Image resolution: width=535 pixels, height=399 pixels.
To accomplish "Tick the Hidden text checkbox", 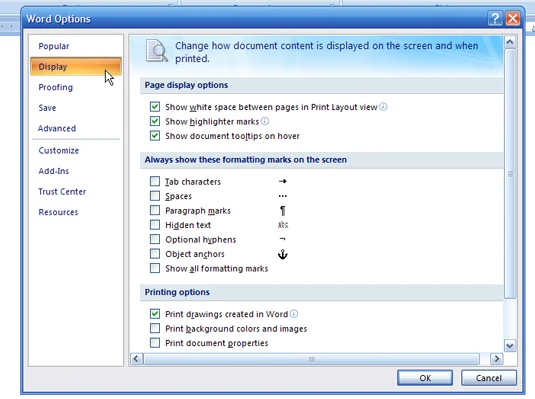I will (155, 225).
